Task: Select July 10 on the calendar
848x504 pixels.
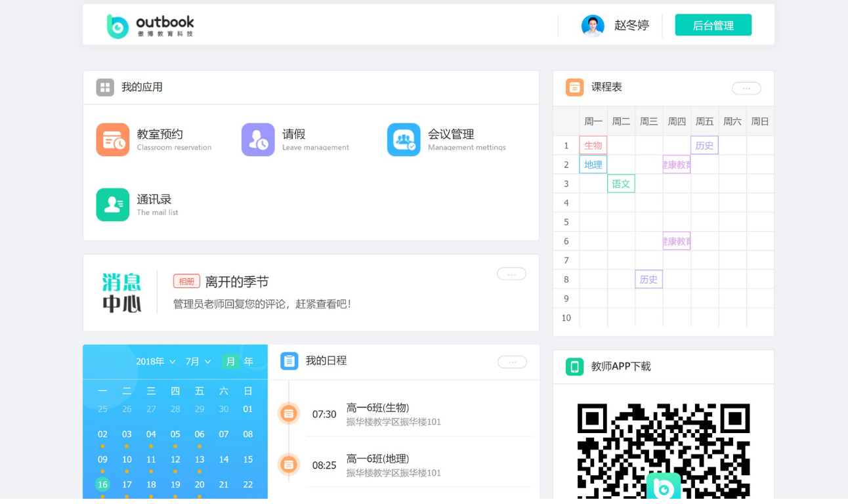Action: coord(127,459)
